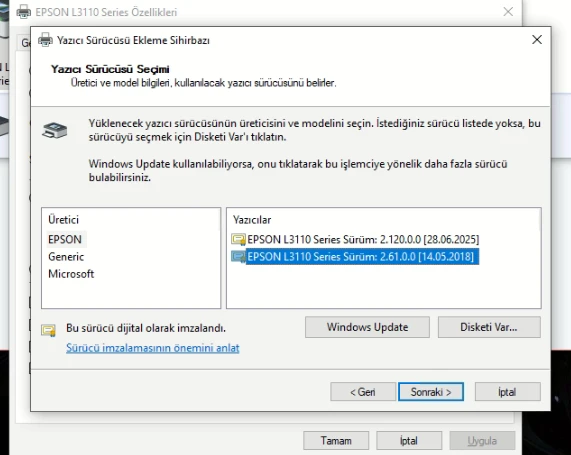Click the Windows Update button

point(367,327)
